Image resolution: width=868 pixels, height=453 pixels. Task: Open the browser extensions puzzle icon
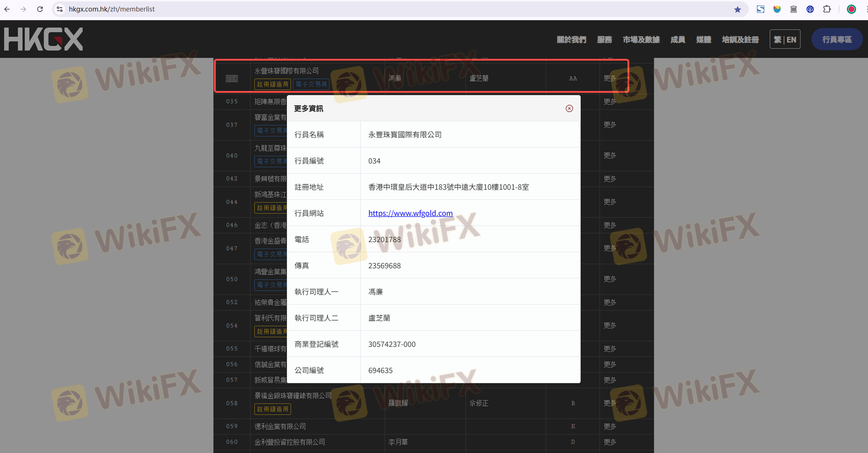tap(827, 9)
